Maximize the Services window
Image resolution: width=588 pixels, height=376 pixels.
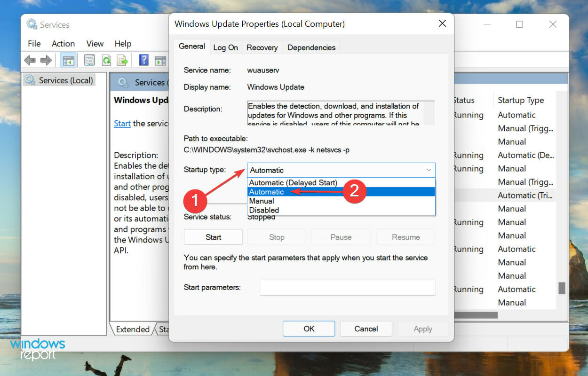pyautogui.click(x=519, y=24)
